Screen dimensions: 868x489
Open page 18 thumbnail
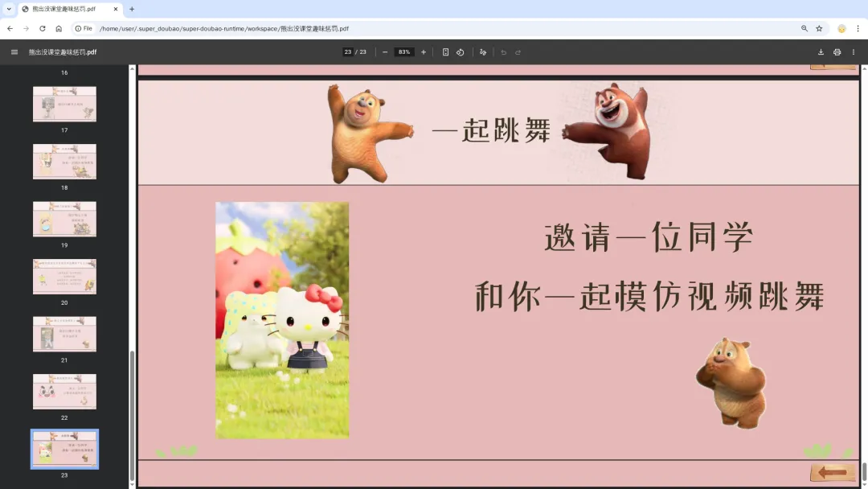point(64,162)
